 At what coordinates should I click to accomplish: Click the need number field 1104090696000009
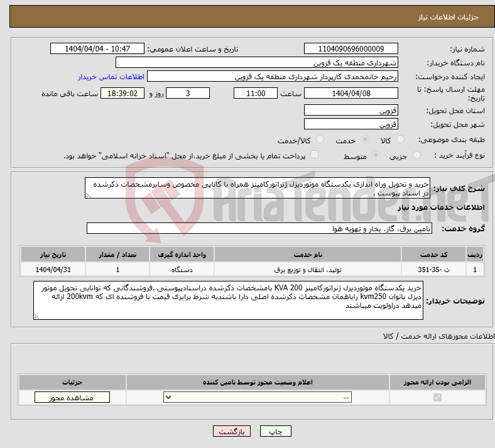[351, 48]
